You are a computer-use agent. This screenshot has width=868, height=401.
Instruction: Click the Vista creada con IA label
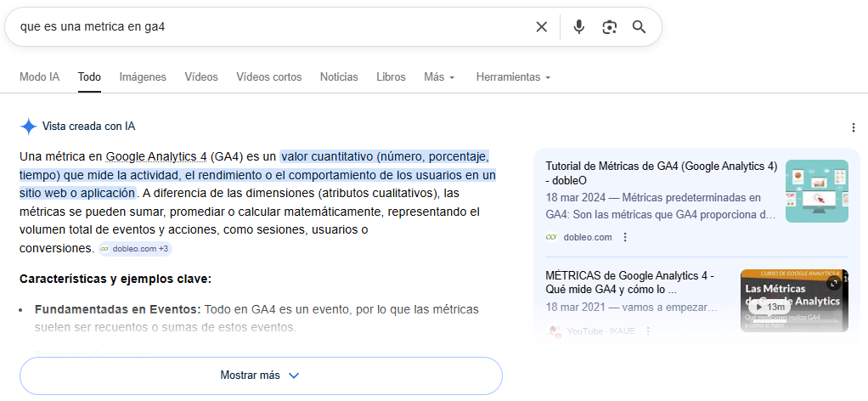tap(88, 127)
